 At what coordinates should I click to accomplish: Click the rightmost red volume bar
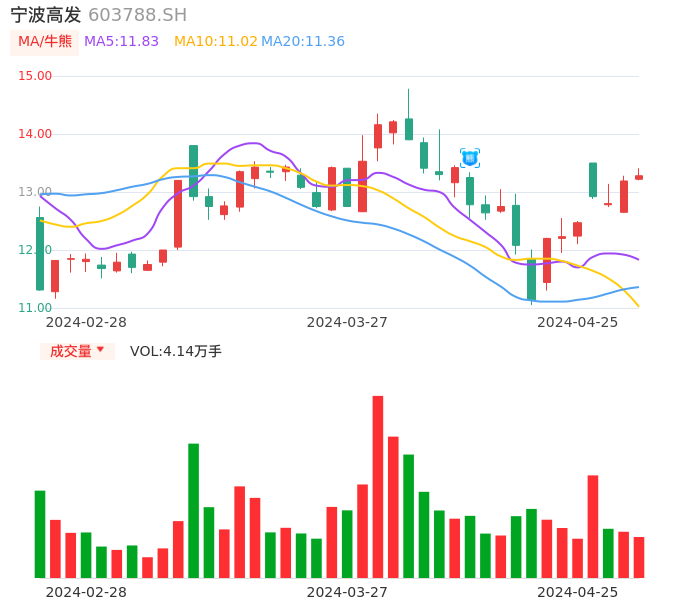coord(639,557)
